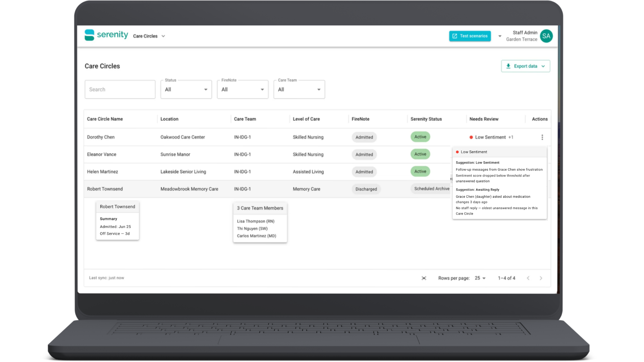Image resolution: width=644 pixels, height=362 pixels.
Task: Click the Export data button
Action: pos(525,66)
